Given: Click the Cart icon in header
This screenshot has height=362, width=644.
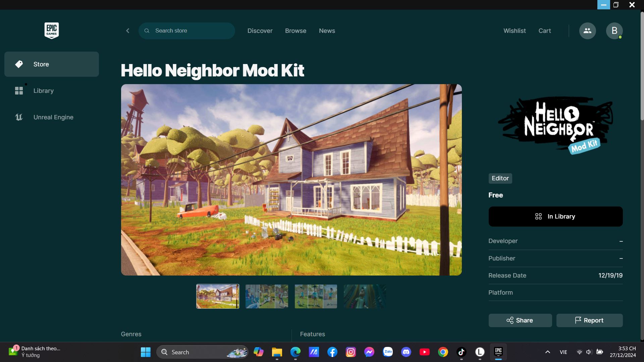Looking at the screenshot, I should [x=545, y=31].
